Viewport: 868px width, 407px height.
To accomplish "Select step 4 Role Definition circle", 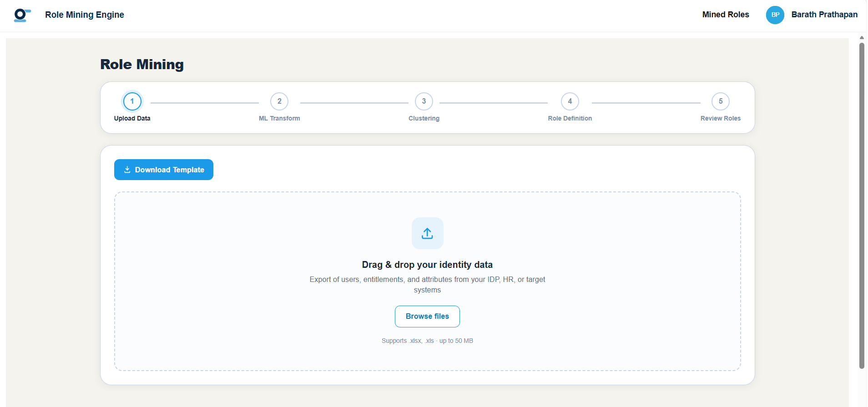I will [x=570, y=101].
